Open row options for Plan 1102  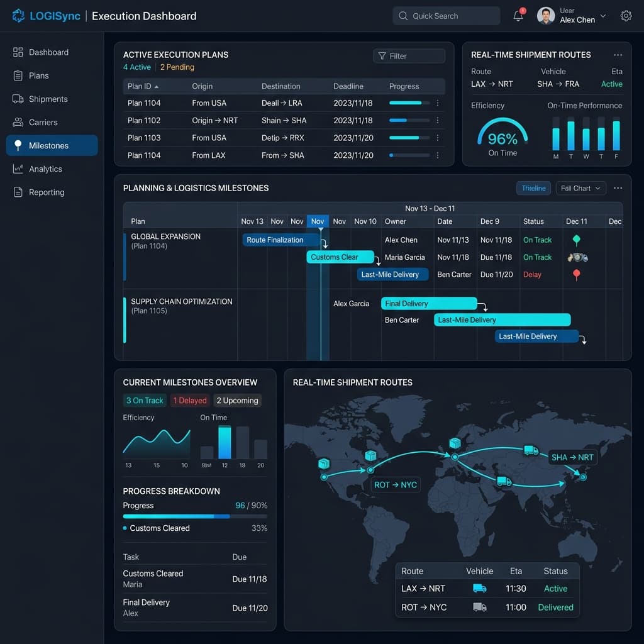[438, 120]
